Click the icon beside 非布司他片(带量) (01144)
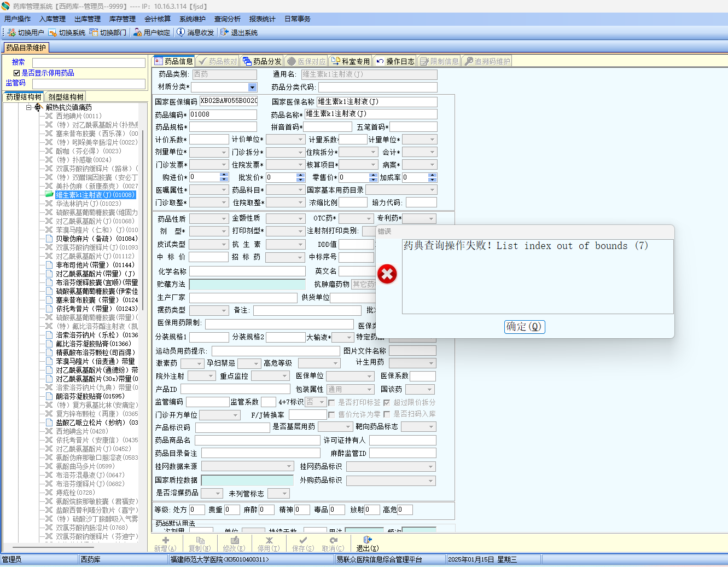728x567 pixels. (x=49, y=265)
